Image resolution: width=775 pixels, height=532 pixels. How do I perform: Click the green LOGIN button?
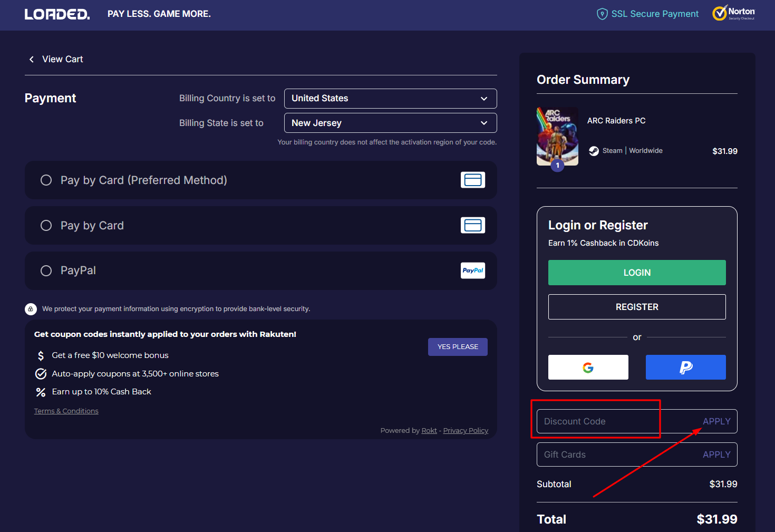637,273
